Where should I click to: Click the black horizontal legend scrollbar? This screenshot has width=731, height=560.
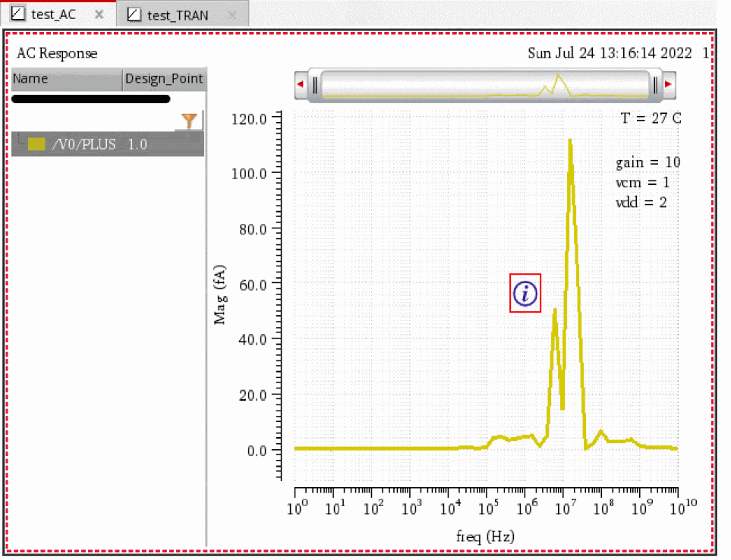(90, 99)
